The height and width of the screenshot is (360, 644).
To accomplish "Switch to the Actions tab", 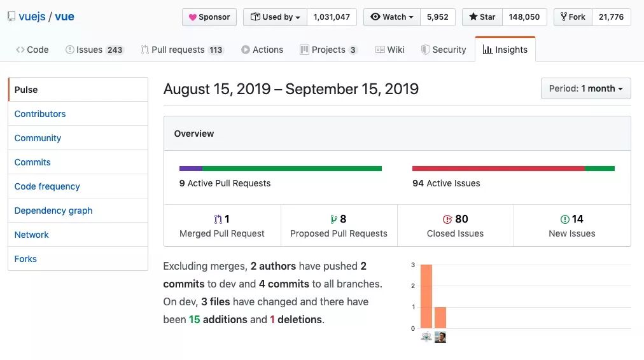I will tap(262, 50).
